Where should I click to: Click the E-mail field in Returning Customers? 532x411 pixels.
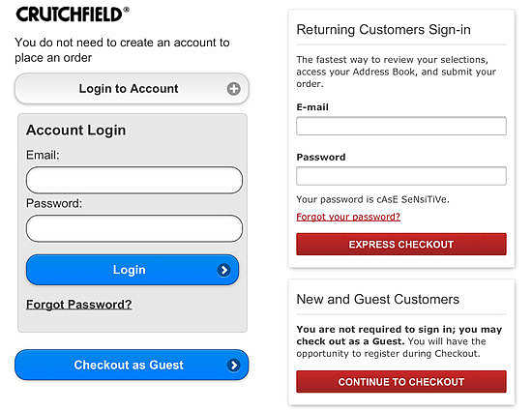pyautogui.click(x=401, y=126)
